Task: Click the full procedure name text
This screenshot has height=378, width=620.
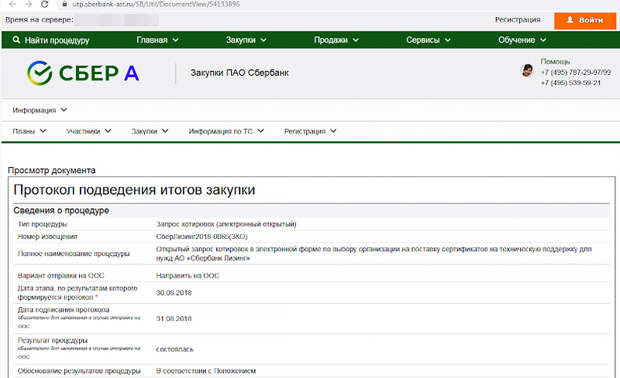Action: coord(374,253)
